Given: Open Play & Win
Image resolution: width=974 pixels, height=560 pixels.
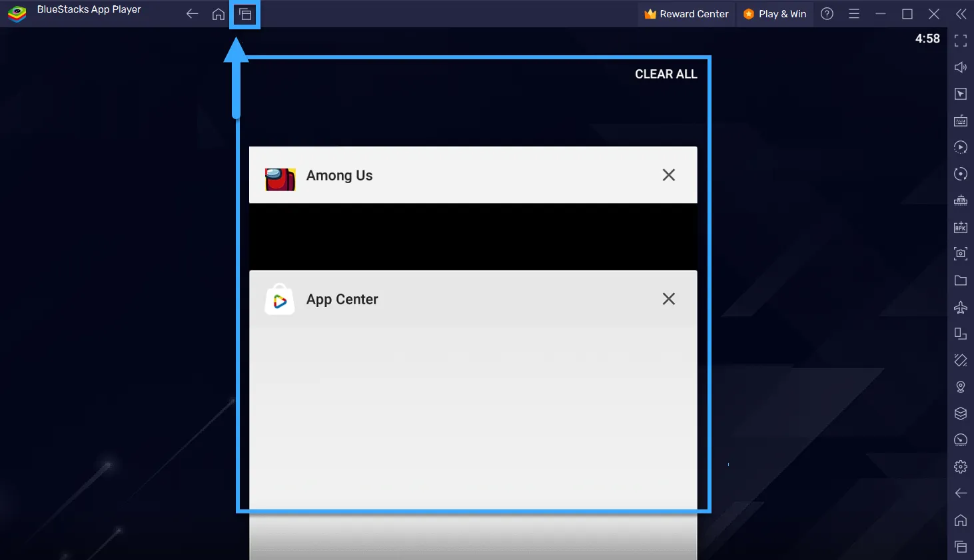Looking at the screenshot, I should click(x=775, y=14).
